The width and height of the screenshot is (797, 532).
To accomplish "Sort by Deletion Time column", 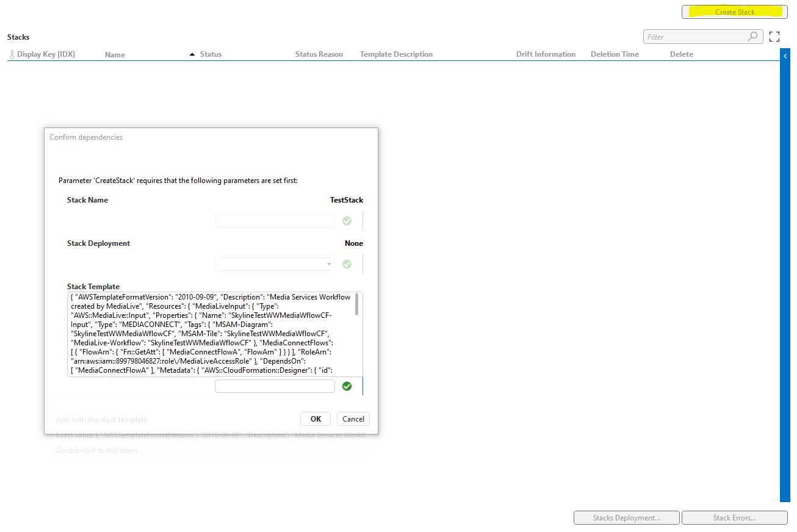I will pyautogui.click(x=615, y=54).
